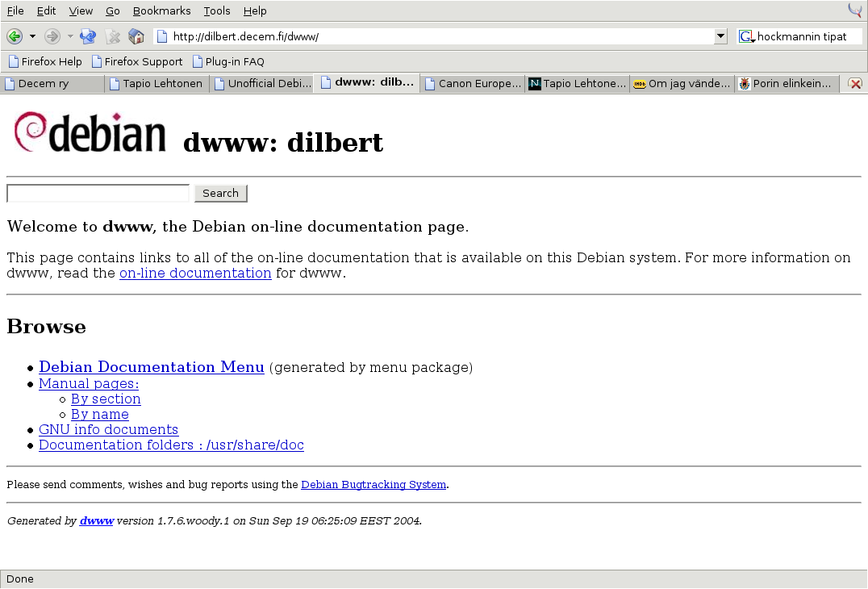Open the View menu
The height and width of the screenshot is (589, 868).
pyautogui.click(x=81, y=10)
